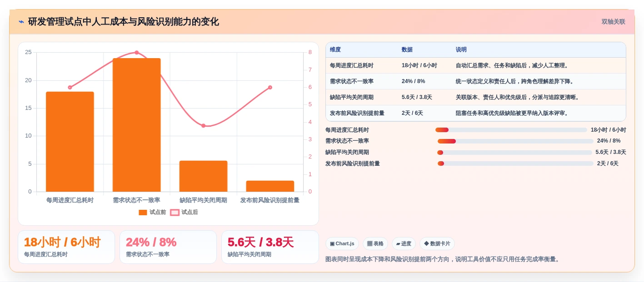Click the line point above 每周进度汇总耗时 bar

[70, 87]
